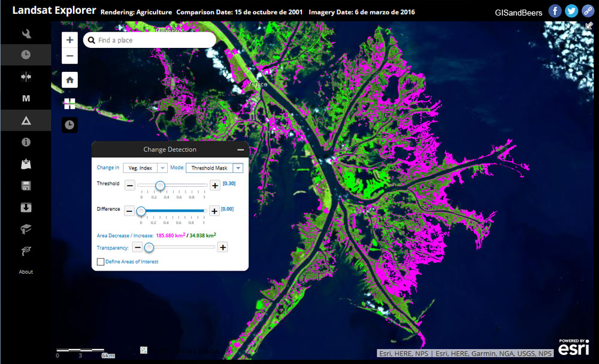The width and height of the screenshot is (599, 364).
Task: Click the Venice map label
Action: pos(257,84)
